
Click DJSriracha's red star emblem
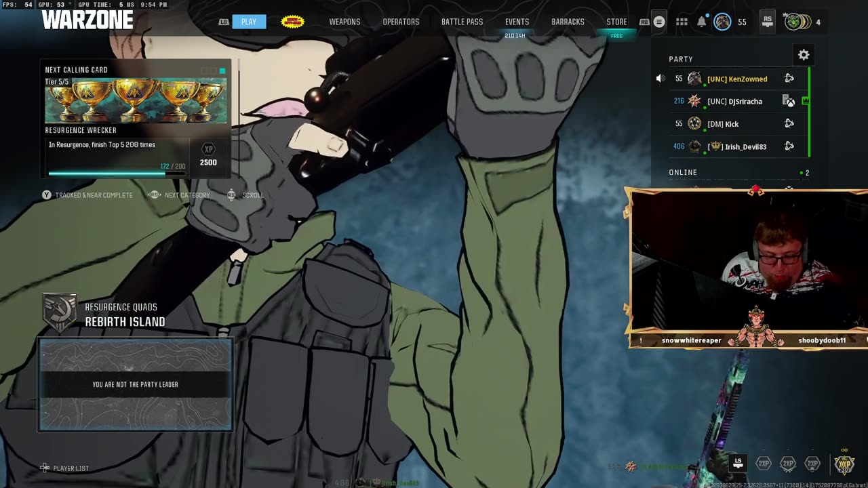coord(694,101)
